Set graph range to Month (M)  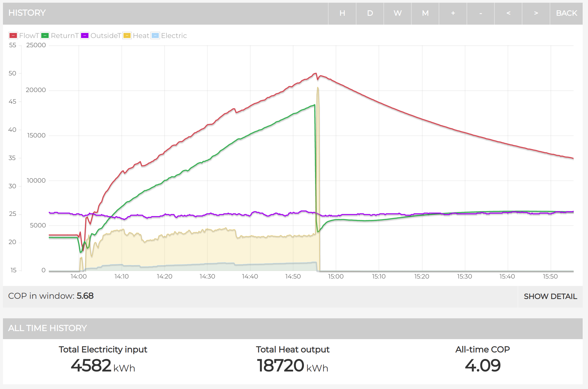pos(425,13)
